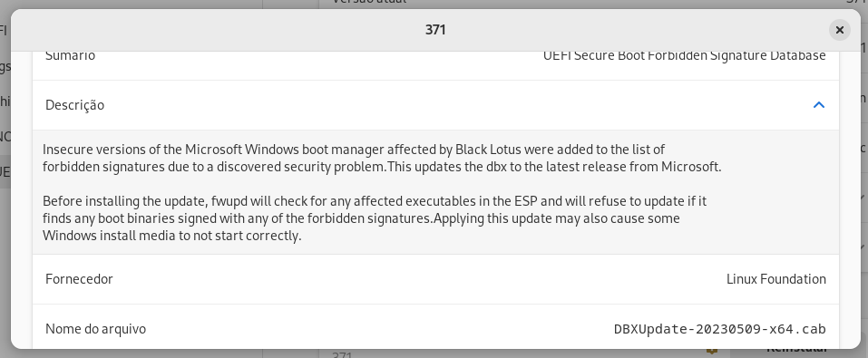Click the Black Lotus description paragraph

point(382,159)
